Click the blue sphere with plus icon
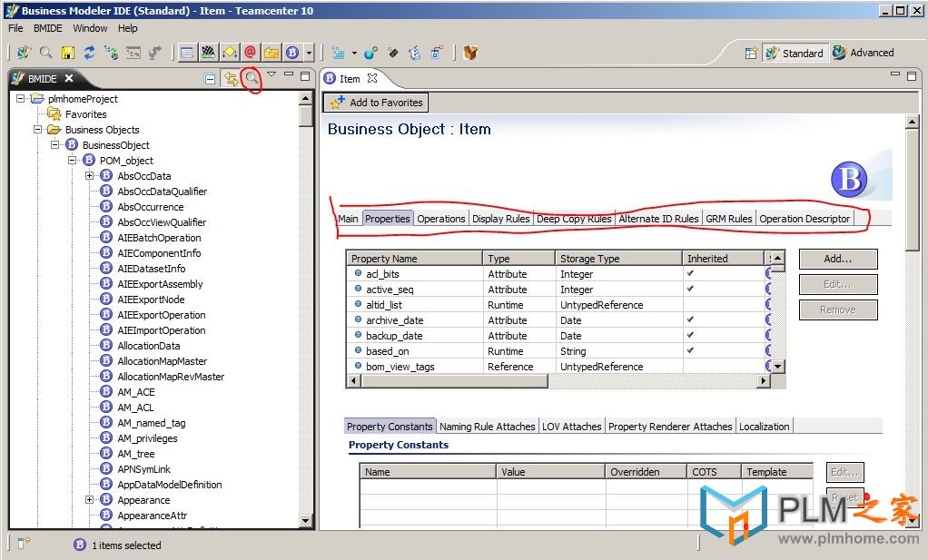The width and height of the screenshot is (928, 560). tap(371, 53)
